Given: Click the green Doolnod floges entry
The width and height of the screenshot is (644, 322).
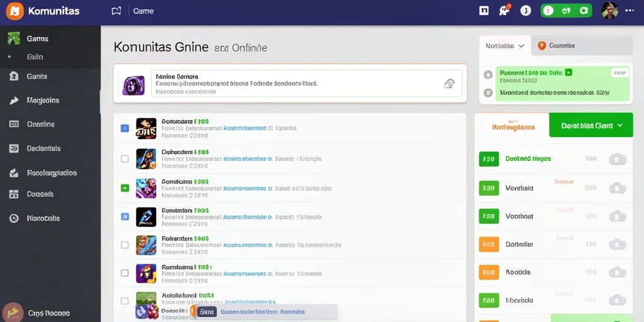Looking at the screenshot, I should tap(528, 158).
